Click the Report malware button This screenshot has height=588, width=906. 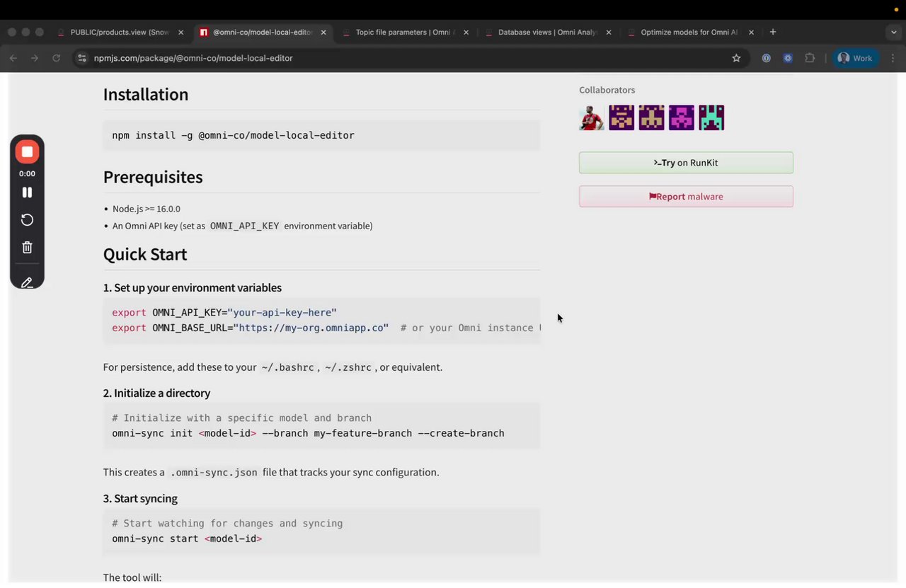[686, 197]
